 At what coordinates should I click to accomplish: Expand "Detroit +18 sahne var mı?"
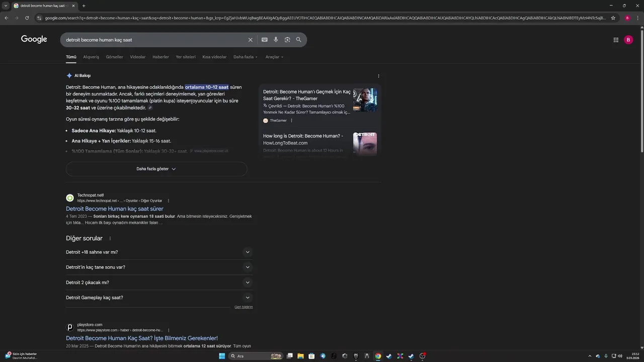(159, 252)
